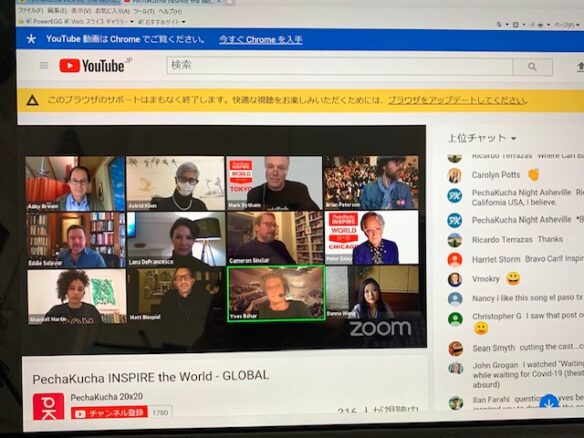Image resolution: width=584 pixels, height=438 pixels.
Task: Click Carolyn Potts' chat avatar
Action: tap(454, 175)
